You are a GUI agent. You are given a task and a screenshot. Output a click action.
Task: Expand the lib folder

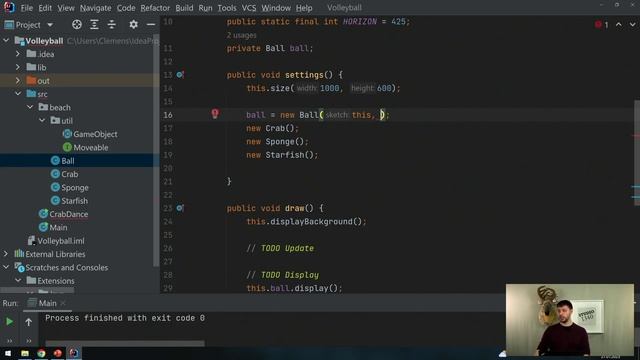[x=18, y=67]
